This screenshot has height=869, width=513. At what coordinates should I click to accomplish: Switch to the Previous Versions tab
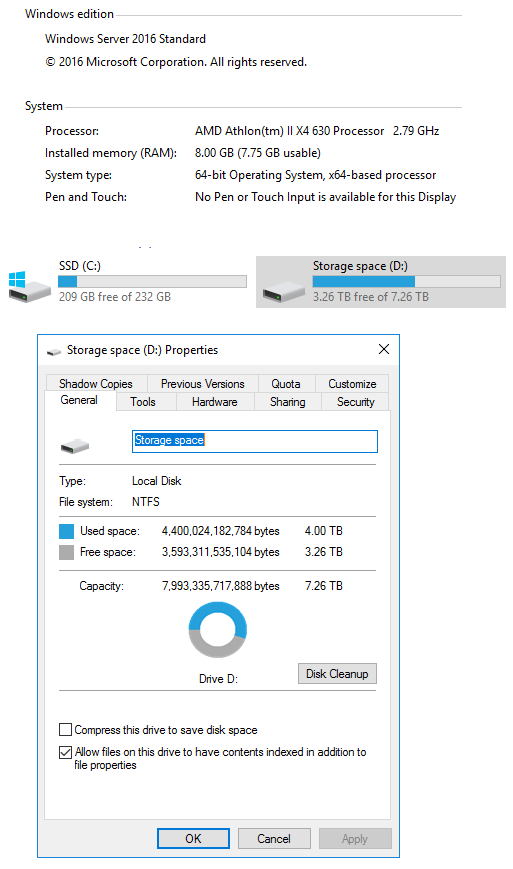click(x=203, y=384)
